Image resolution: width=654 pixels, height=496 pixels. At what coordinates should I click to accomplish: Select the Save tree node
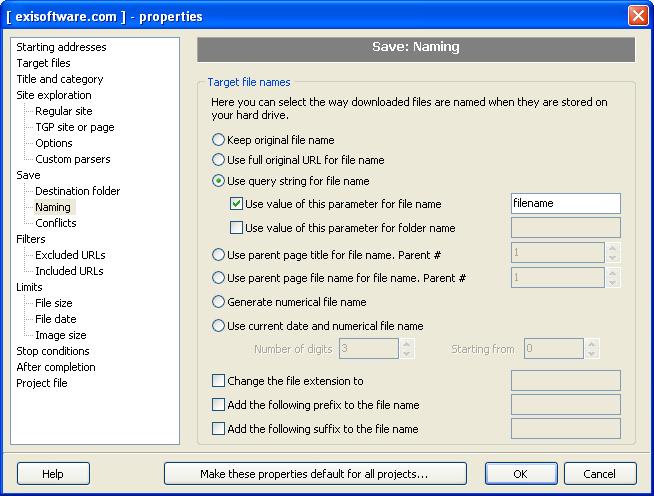[x=28, y=175]
